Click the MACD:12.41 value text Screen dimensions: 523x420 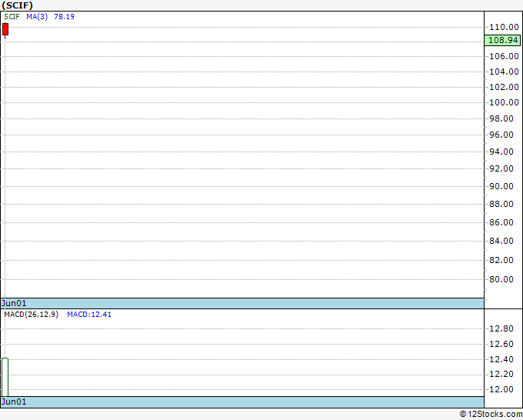(x=89, y=315)
